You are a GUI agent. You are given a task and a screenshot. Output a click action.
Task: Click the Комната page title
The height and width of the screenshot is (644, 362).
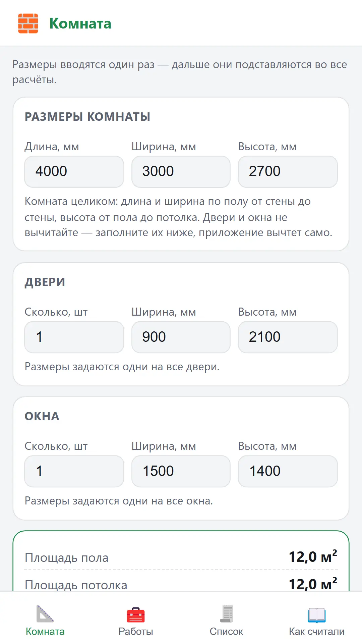tap(80, 24)
